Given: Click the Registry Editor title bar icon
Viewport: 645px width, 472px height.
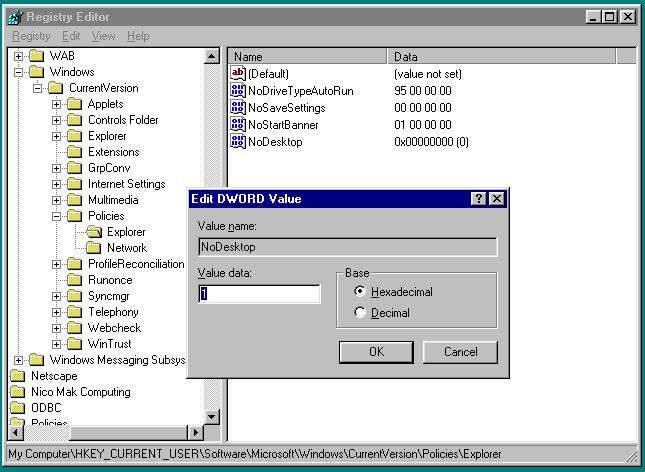Looking at the screenshot, I should point(16,17).
